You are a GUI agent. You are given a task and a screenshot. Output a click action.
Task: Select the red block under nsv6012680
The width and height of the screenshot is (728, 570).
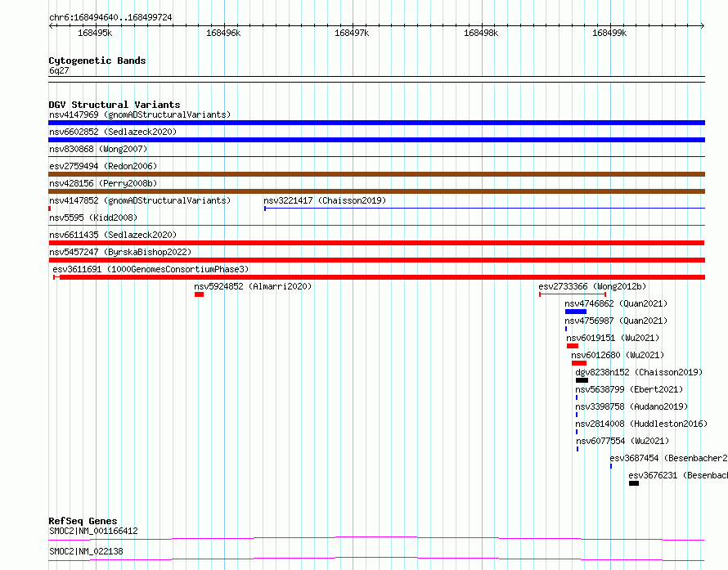[x=579, y=363]
